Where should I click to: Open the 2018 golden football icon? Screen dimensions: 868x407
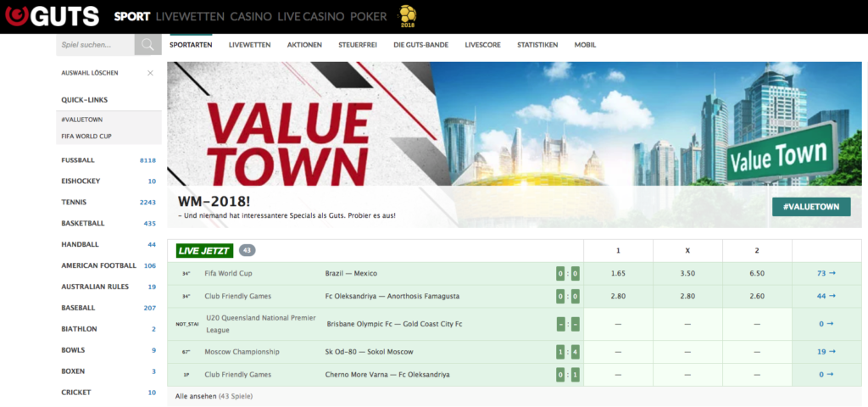click(x=408, y=17)
